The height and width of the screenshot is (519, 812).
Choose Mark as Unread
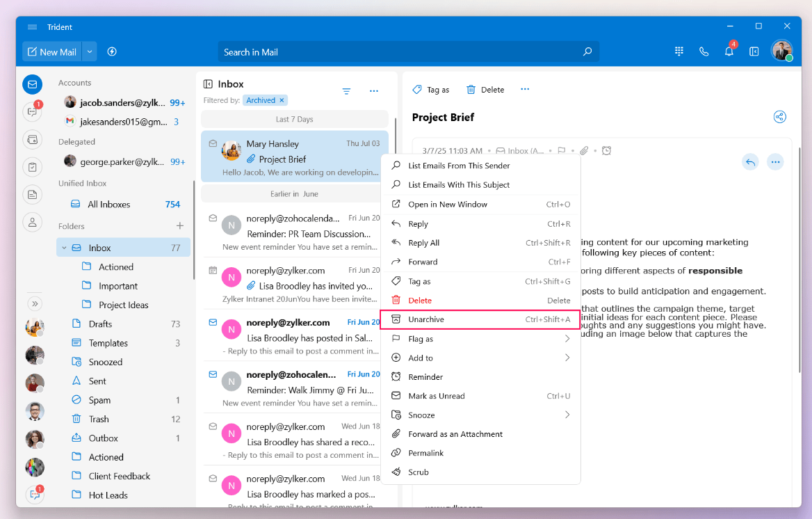tap(480, 396)
